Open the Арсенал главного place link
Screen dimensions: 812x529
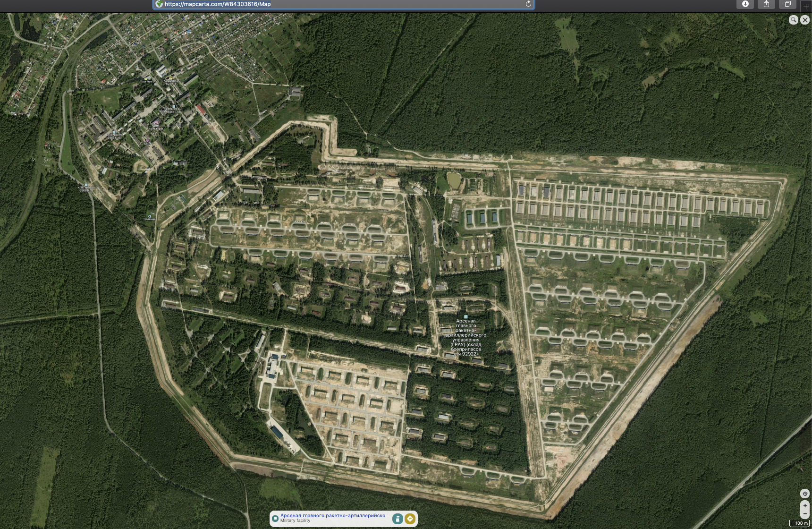click(334, 515)
